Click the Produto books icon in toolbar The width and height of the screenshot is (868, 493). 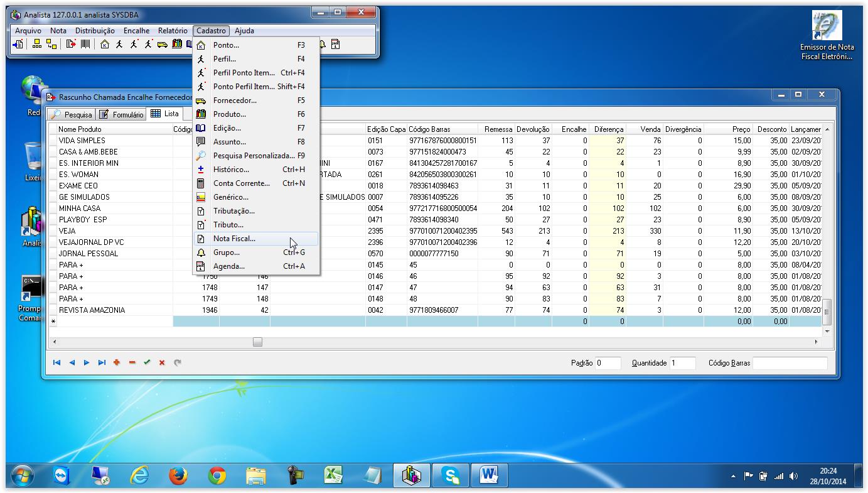click(x=177, y=44)
